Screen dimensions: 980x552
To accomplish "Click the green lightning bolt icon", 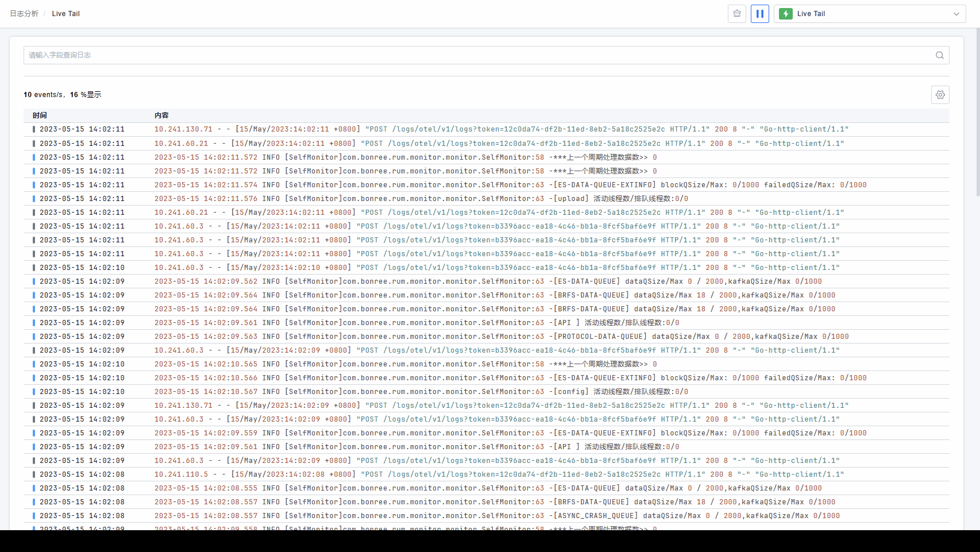I will pos(786,14).
